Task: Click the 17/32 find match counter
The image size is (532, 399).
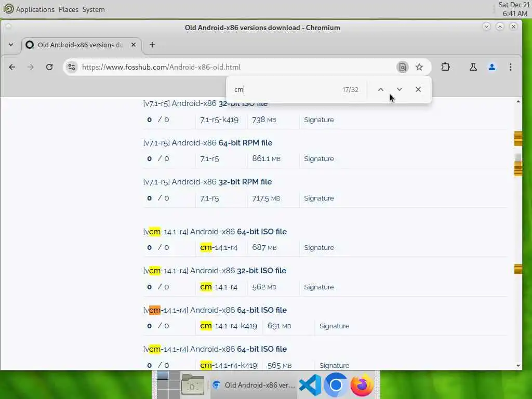Action: pyautogui.click(x=350, y=89)
